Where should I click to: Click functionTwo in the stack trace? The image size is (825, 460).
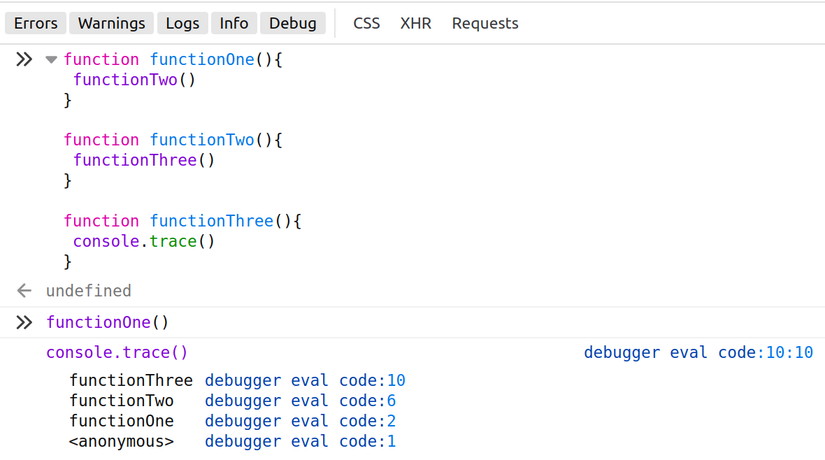coord(122,401)
